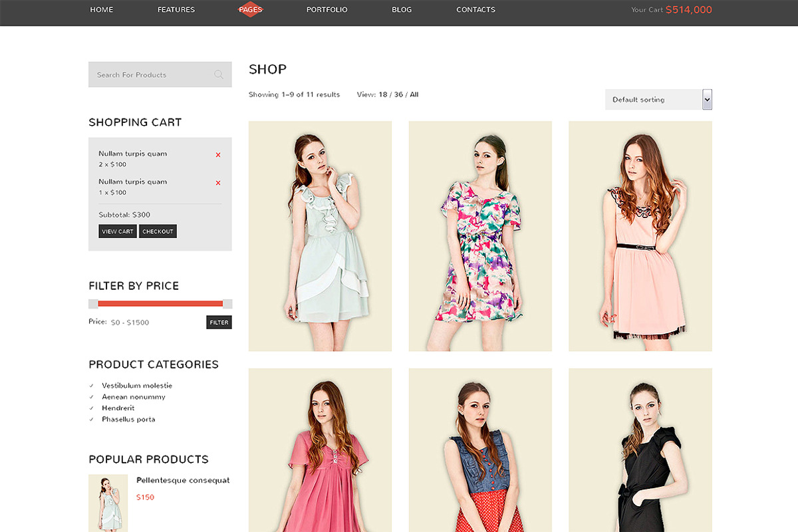Open Phasellus porta category
Viewport: 798px width, 532px height.
coord(128,420)
